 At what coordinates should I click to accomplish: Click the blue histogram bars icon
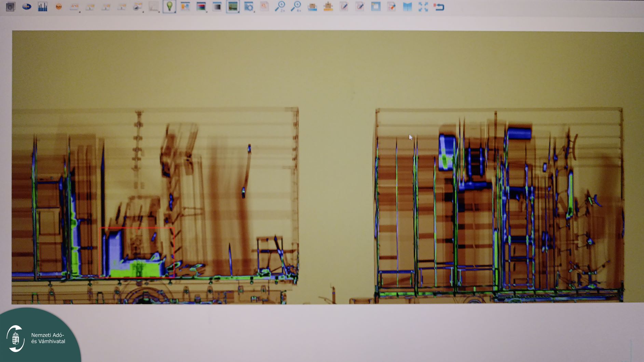point(42,7)
